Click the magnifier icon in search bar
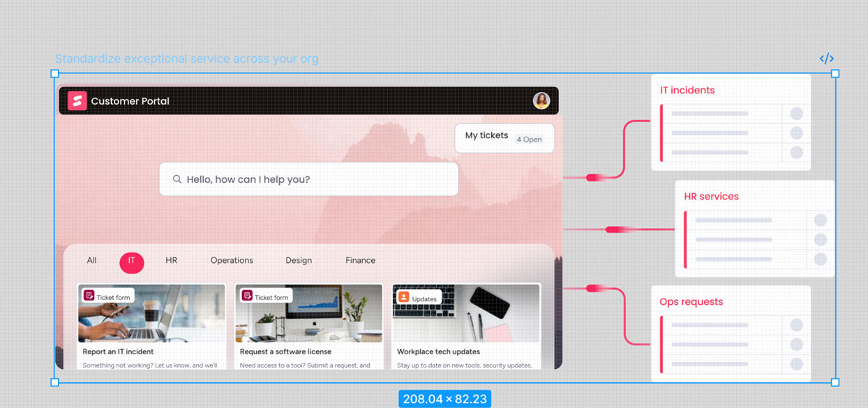 [x=177, y=179]
